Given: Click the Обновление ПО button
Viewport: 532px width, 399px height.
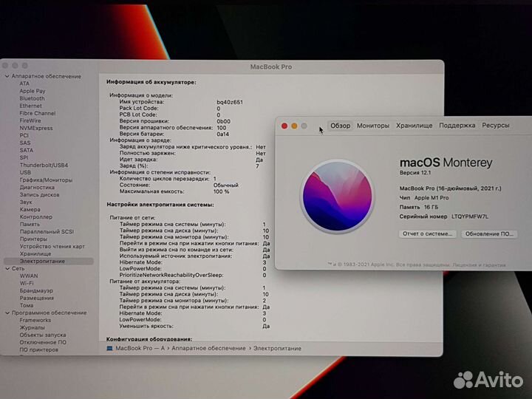Looking at the screenshot, I should click(489, 233).
